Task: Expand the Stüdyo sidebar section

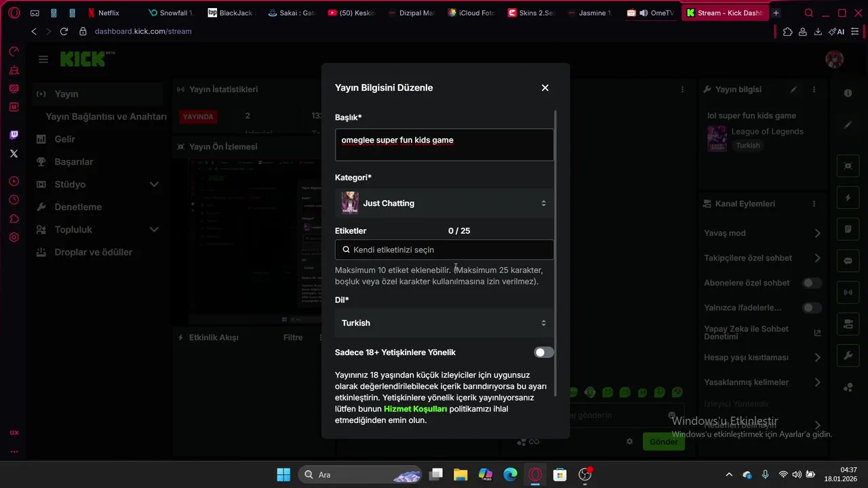Action: point(98,184)
